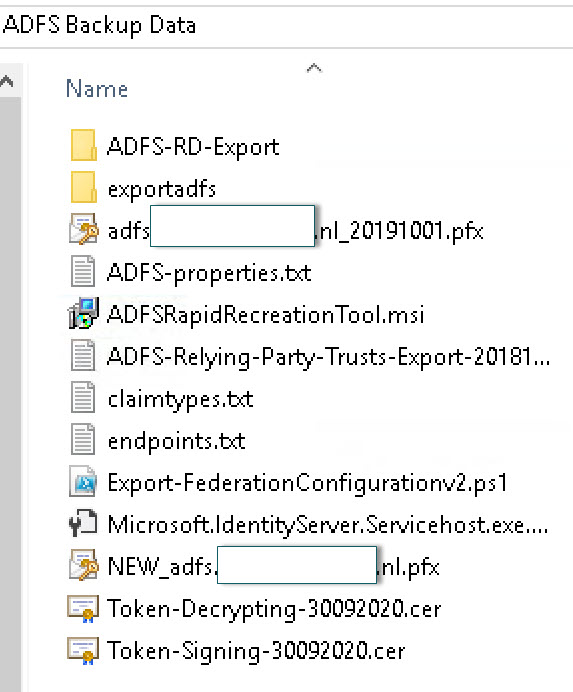Click the NEW_adfs pfx key icon
Viewport: 573px width, 692px height.
tap(83, 565)
